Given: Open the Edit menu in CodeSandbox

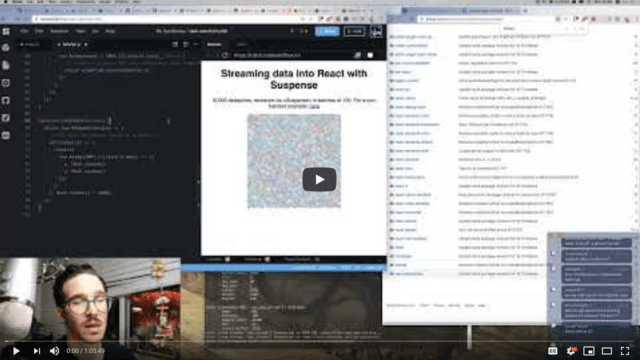Looking at the screenshot, I should click(39, 31).
